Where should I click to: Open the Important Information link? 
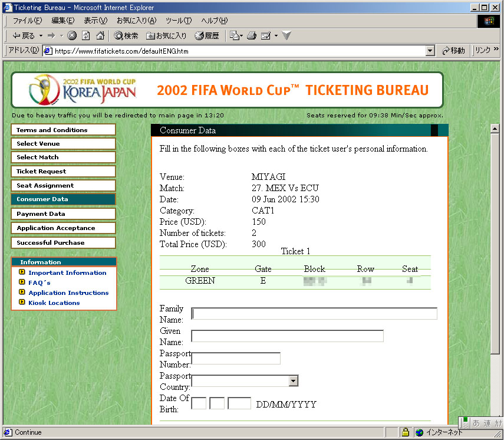(x=67, y=272)
